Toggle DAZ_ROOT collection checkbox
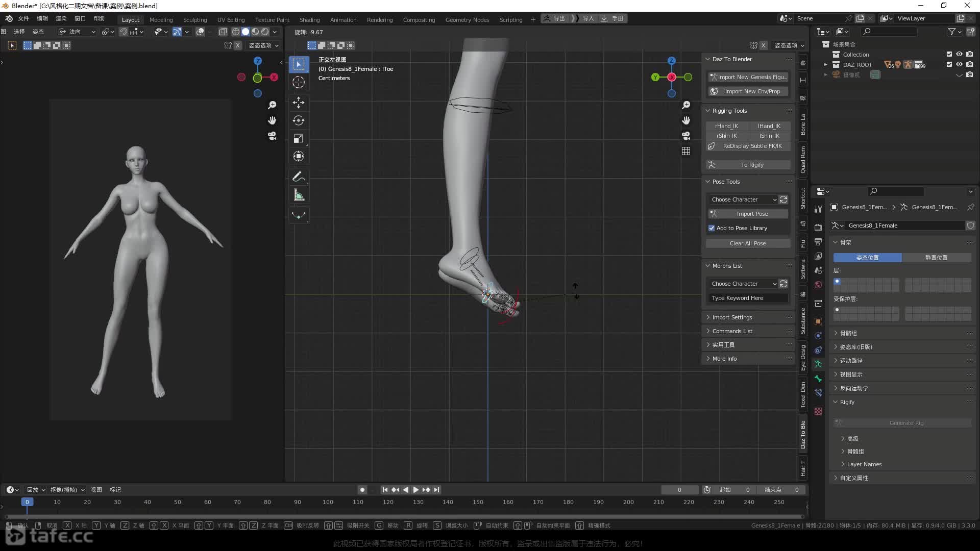This screenshot has height=551, width=980. [949, 64]
